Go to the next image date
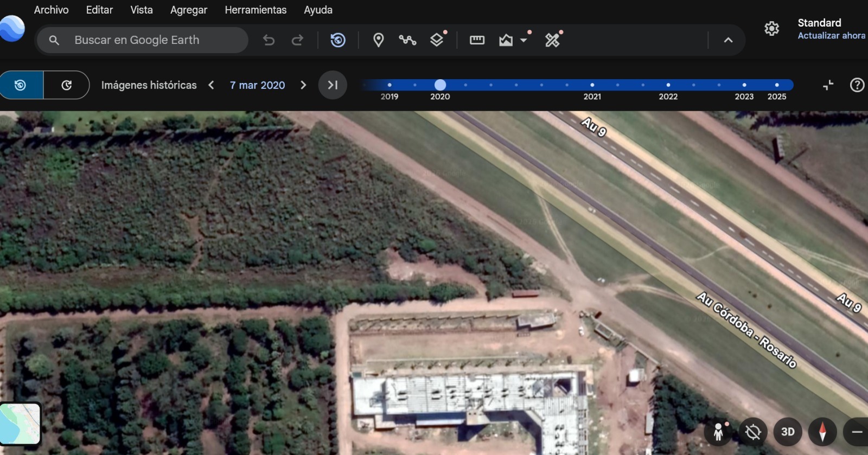 click(x=303, y=85)
